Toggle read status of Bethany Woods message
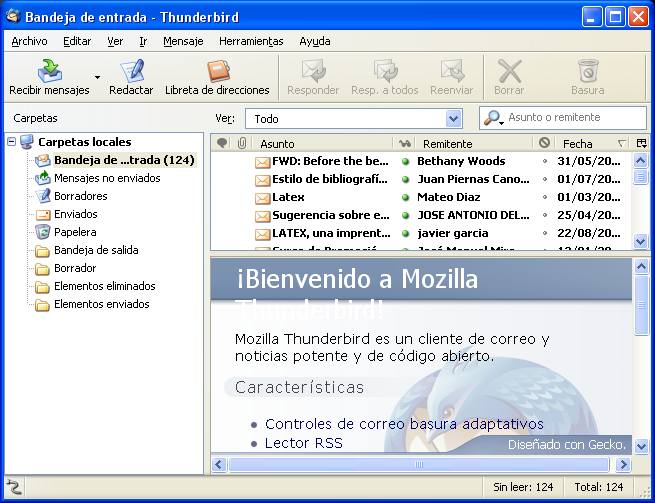This screenshot has height=503, width=655. [406, 161]
